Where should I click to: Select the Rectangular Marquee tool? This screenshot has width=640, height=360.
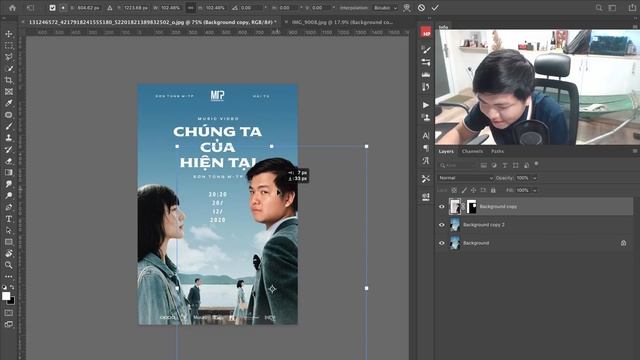click(x=9, y=46)
